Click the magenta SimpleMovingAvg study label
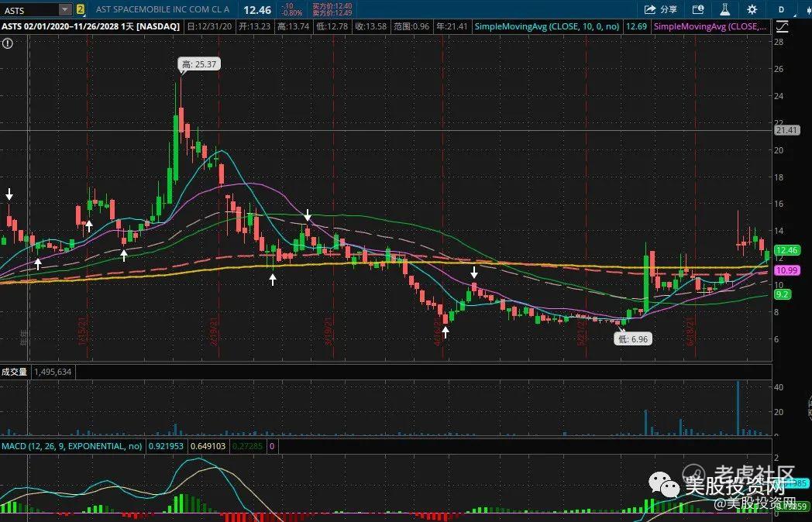This screenshot has height=522, width=812. 710,26
